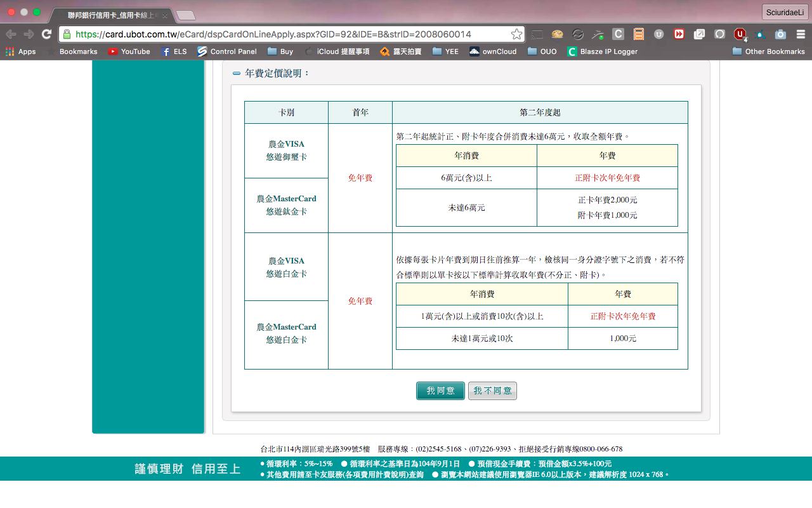Open the 露天拍賣 bookmark
Screen dimensions: 812x508
click(x=401, y=51)
